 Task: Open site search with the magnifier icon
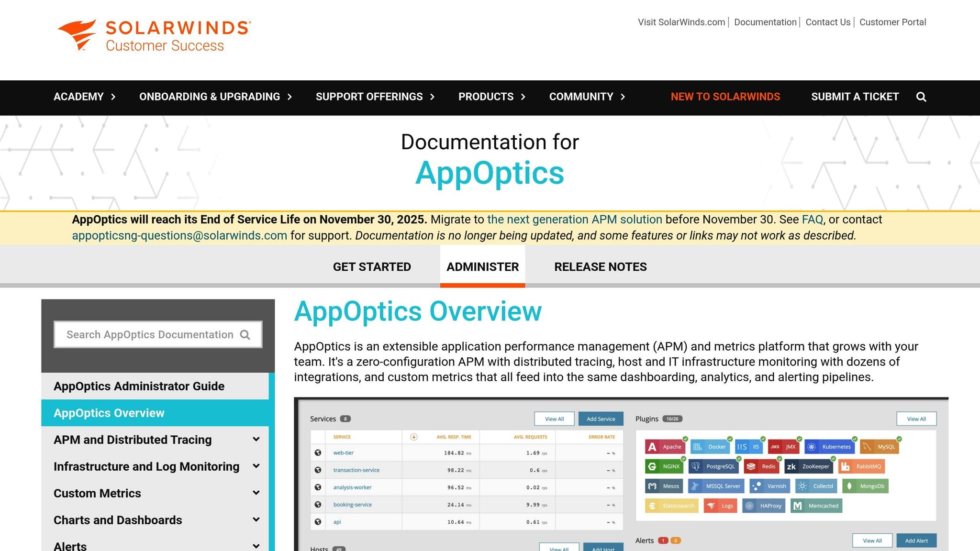click(x=921, y=97)
